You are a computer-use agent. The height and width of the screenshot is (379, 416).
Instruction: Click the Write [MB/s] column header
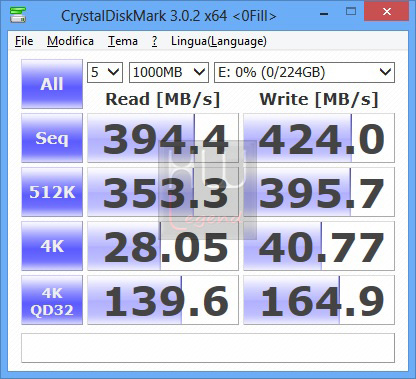click(319, 99)
